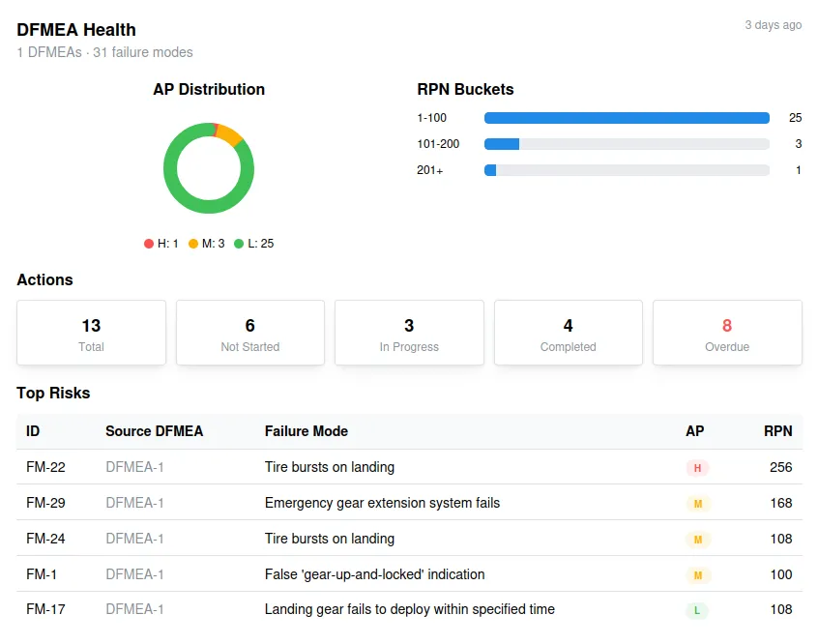Click the count 25 beside 1-100 bar
Viewport: 818px width, 644px height.
click(x=795, y=118)
